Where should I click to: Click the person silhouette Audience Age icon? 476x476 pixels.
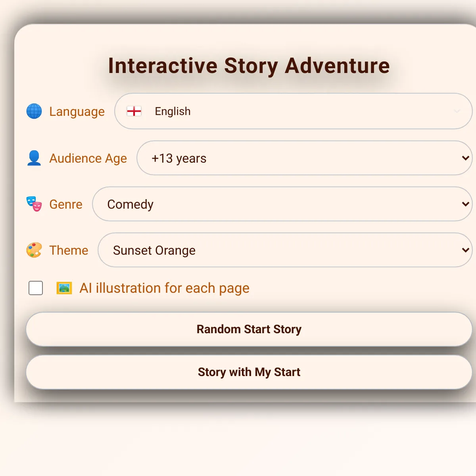(x=34, y=158)
